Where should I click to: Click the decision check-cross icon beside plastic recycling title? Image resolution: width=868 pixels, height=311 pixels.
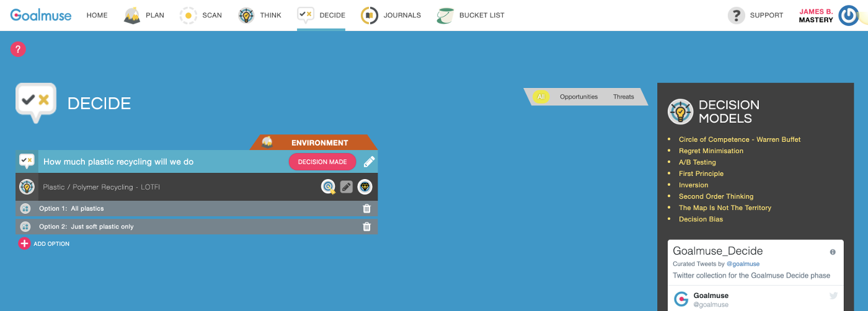(27, 161)
